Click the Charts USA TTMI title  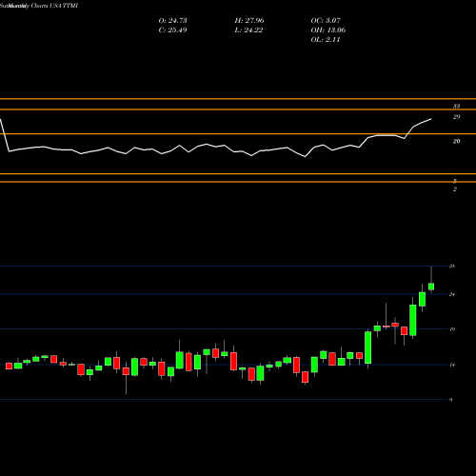pos(54,6)
